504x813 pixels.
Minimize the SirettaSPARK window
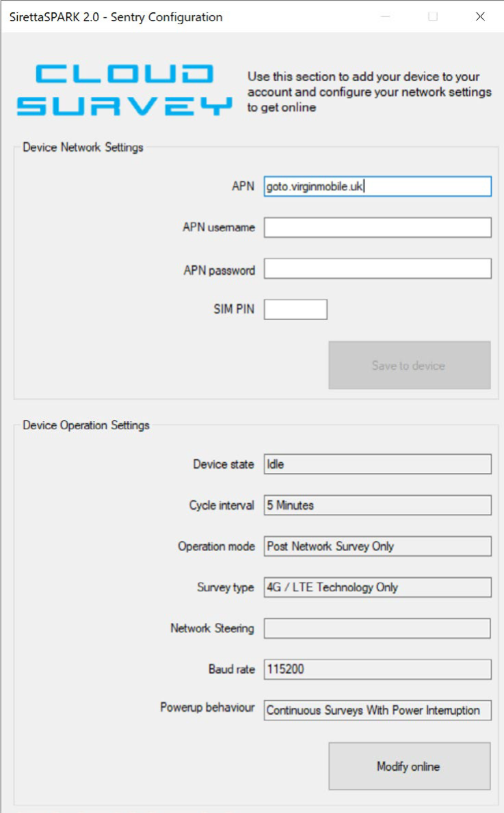pos(385,16)
